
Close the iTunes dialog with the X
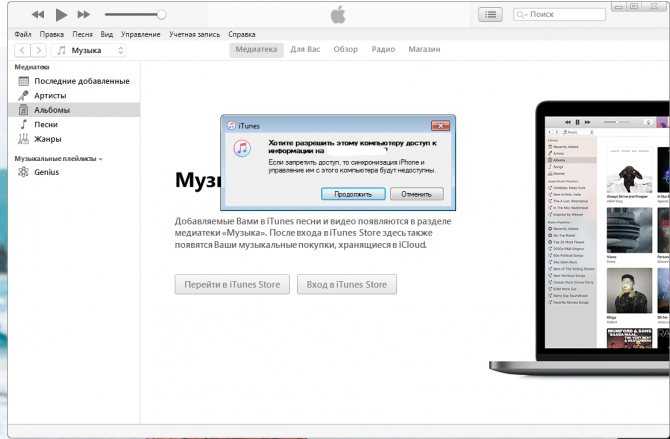pyautogui.click(x=441, y=126)
